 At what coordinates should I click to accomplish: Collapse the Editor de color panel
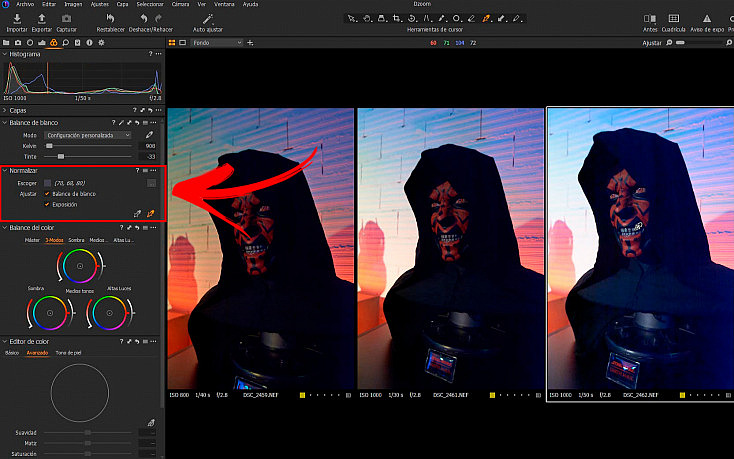coord(5,342)
